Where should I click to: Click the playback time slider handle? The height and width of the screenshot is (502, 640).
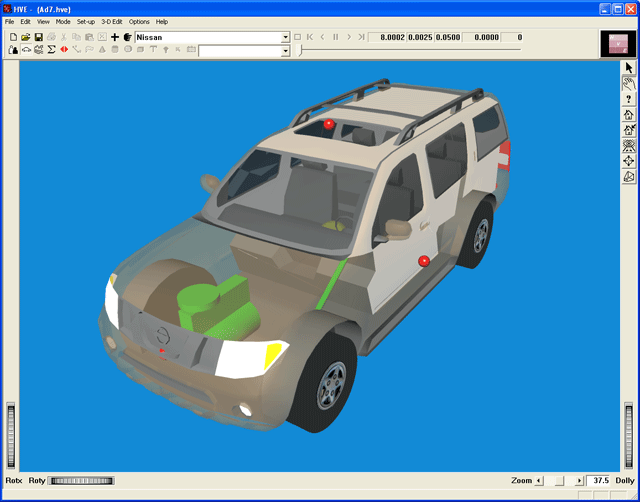[x=301, y=50]
